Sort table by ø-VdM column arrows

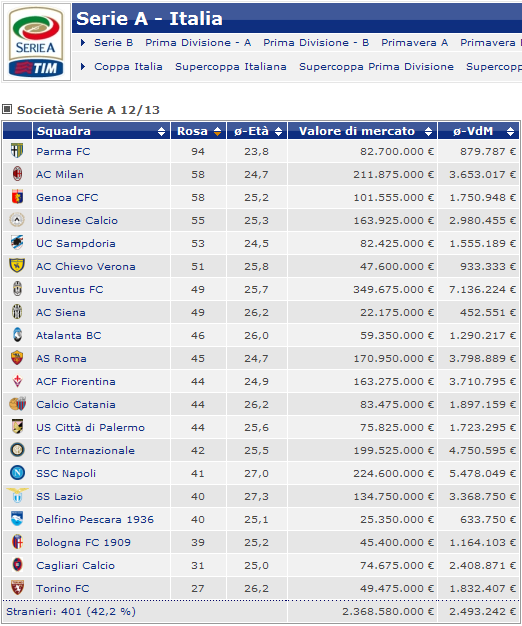[510, 131]
